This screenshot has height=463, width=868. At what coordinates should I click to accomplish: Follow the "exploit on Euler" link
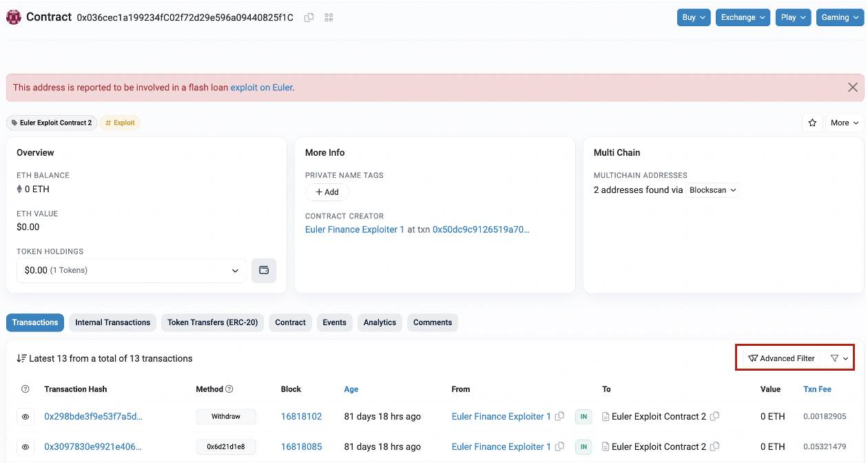[x=261, y=88]
